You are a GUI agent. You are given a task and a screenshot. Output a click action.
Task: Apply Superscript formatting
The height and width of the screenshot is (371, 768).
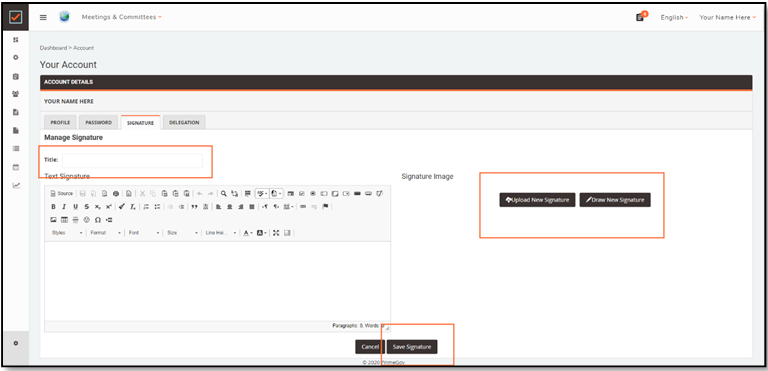pos(109,207)
